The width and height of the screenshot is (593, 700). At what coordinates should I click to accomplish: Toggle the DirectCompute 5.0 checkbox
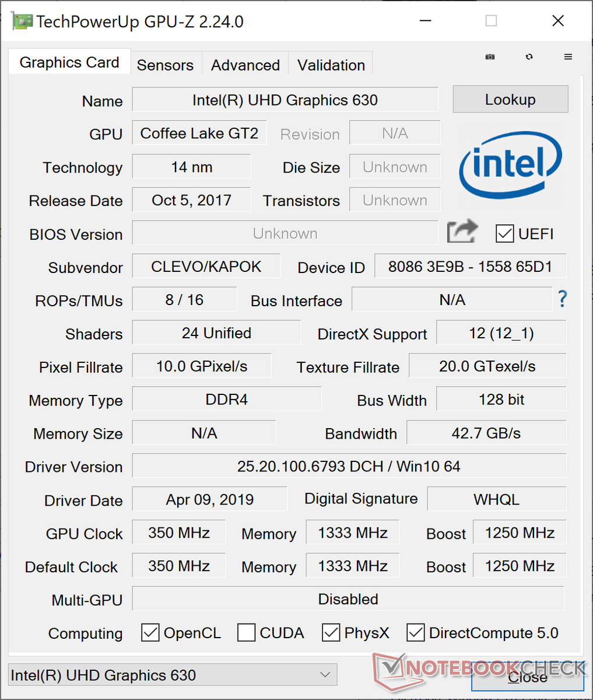click(416, 632)
